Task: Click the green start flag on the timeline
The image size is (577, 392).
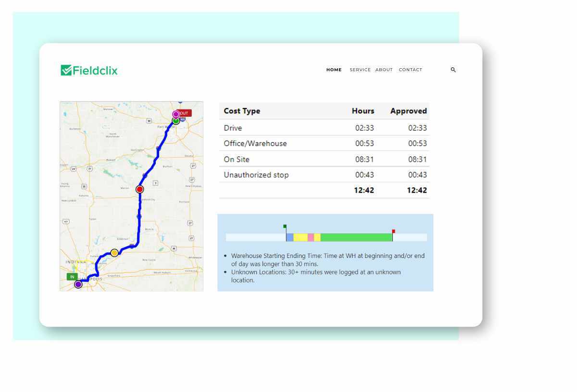Action: coord(285,226)
